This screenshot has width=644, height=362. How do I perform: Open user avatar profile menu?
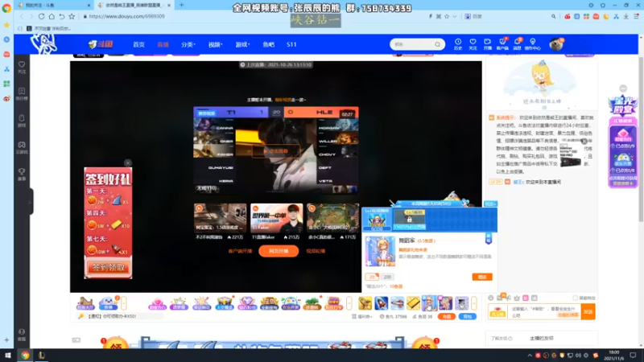(556, 44)
